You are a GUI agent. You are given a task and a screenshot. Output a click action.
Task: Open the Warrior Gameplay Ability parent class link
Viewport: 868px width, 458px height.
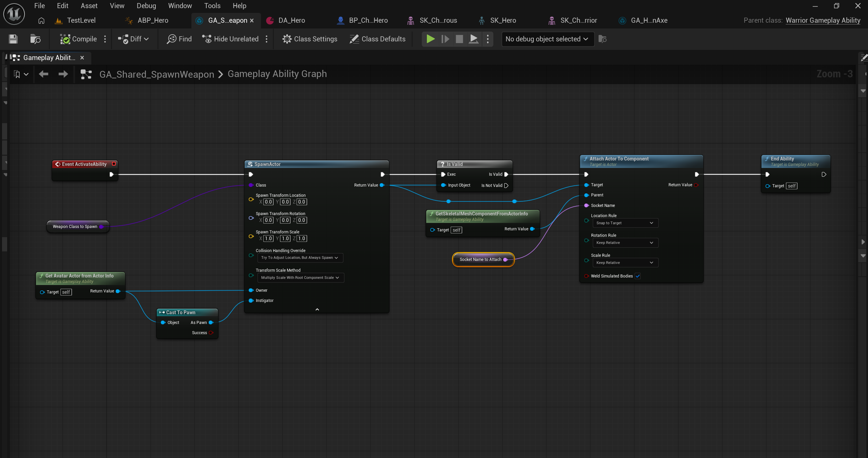823,20
